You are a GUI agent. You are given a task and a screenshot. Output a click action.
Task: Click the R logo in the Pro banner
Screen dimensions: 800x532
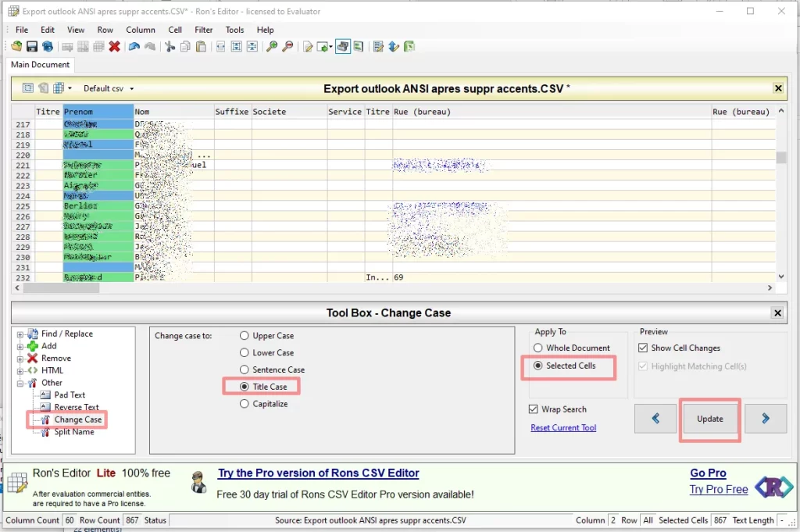[x=774, y=487]
